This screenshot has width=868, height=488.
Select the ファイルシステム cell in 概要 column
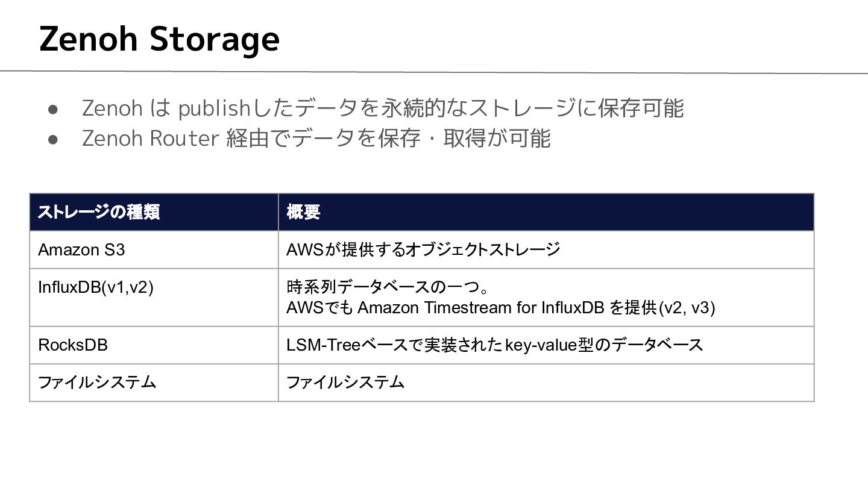coord(546,383)
